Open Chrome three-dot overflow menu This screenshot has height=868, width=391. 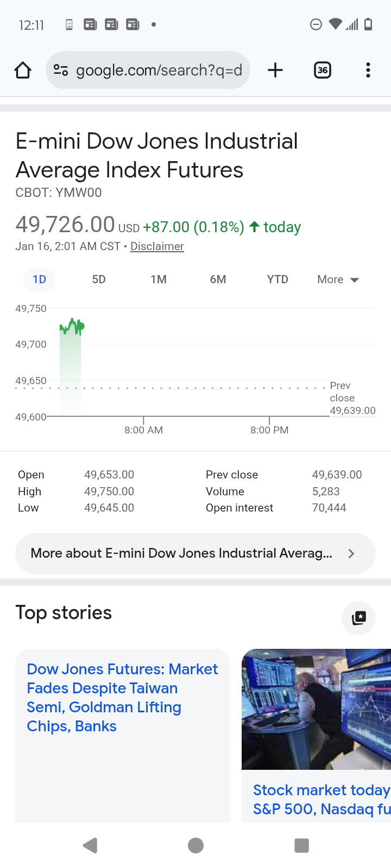[x=368, y=70]
